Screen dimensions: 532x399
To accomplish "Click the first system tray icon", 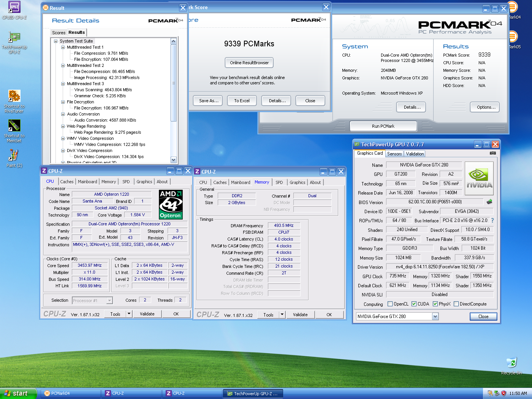I will click(490, 393).
